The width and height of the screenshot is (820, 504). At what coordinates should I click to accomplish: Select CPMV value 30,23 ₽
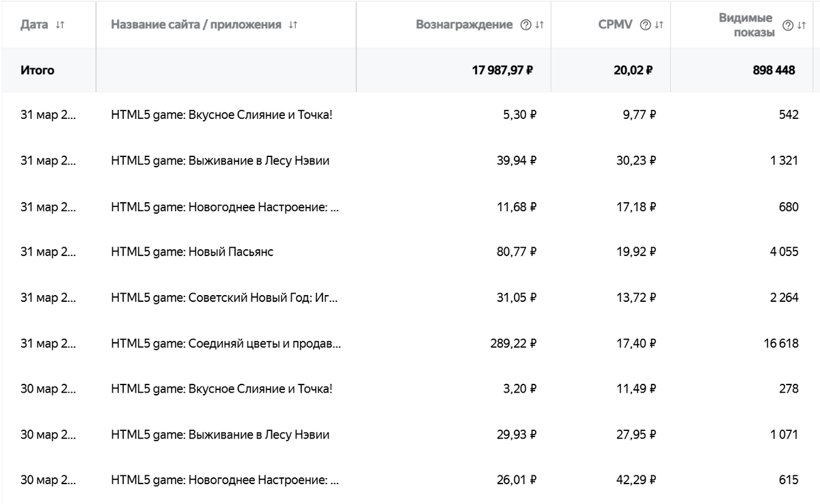636,160
